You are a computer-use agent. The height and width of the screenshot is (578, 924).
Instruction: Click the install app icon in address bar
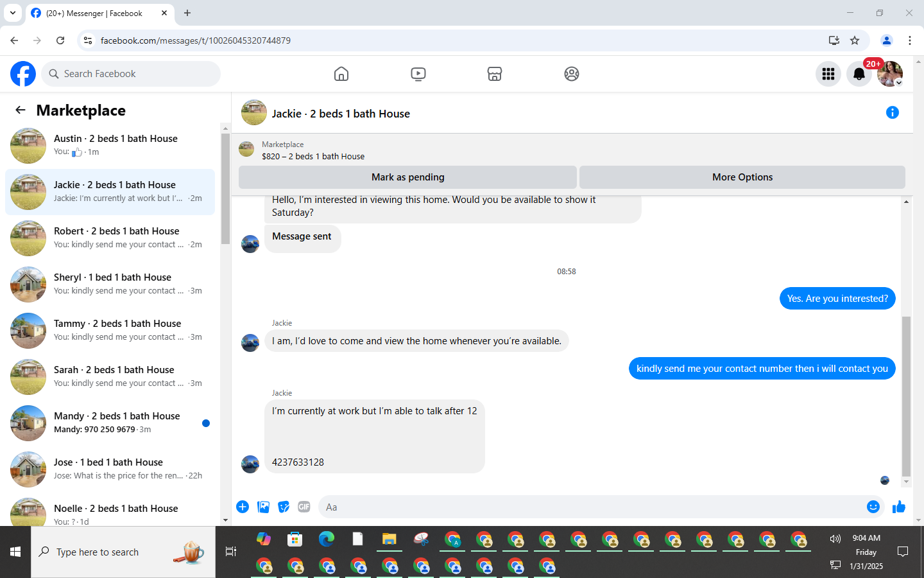[x=834, y=40]
